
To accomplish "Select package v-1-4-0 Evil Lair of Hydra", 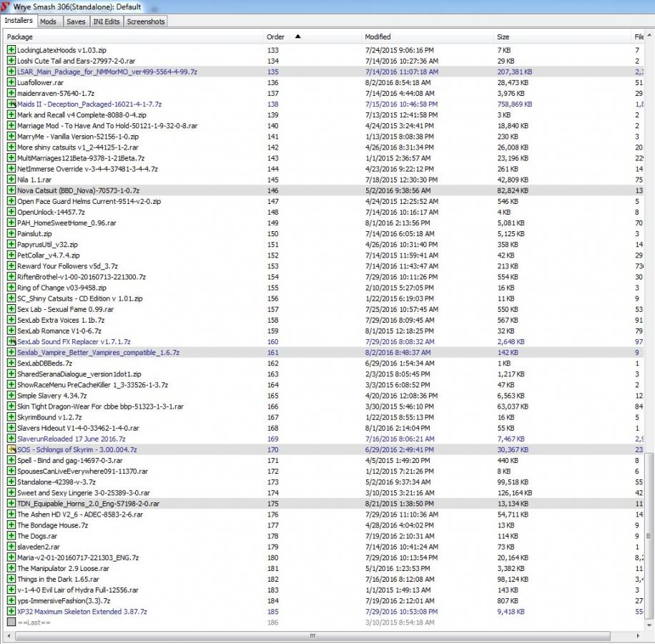I will click(78, 590).
